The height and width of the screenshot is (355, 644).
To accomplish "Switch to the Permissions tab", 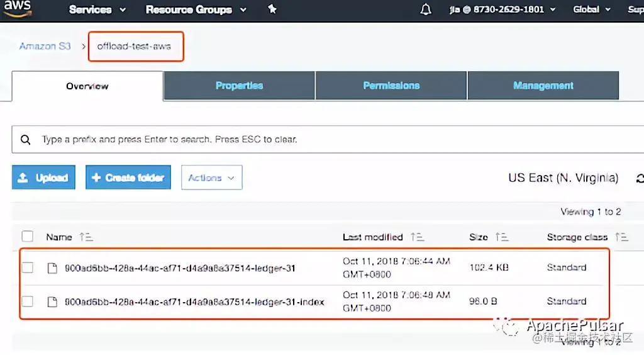I will 391,86.
